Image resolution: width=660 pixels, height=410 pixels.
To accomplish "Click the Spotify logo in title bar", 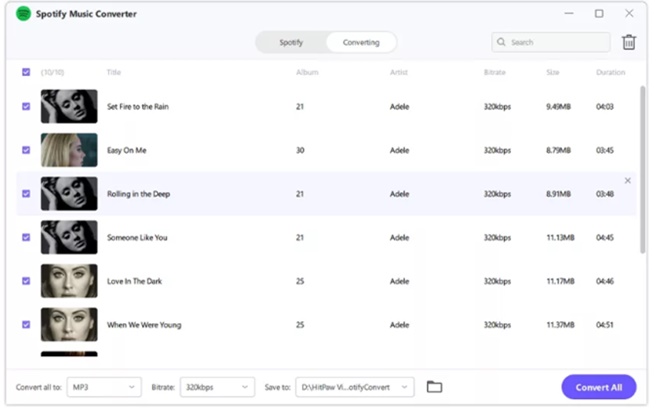I will coord(22,14).
